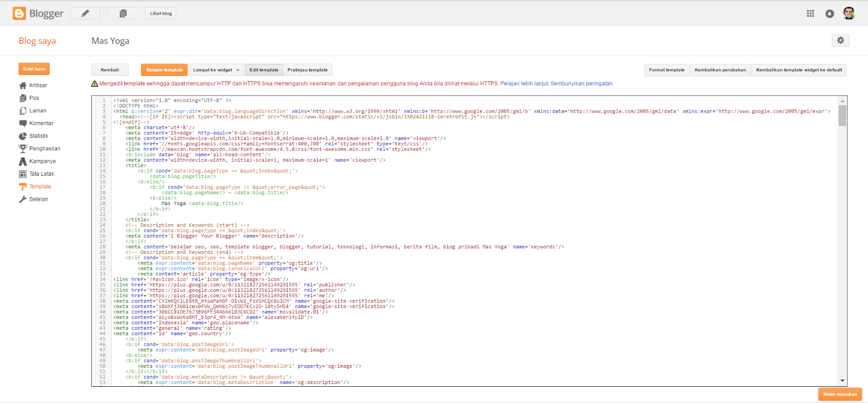Viewport: 868px width, 403px height.
Task: Go to Setelan in sidebar
Action: (x=39, y=199)
